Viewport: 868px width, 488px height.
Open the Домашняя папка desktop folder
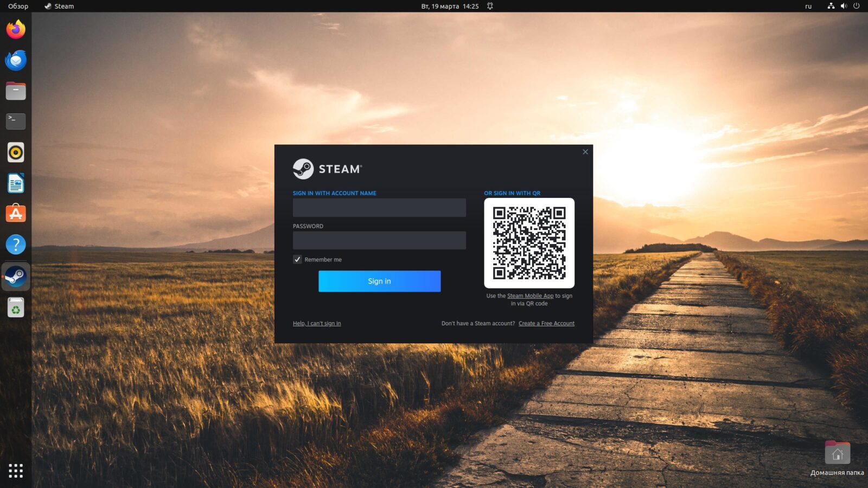pyautogui.click(x=837, y=459)
